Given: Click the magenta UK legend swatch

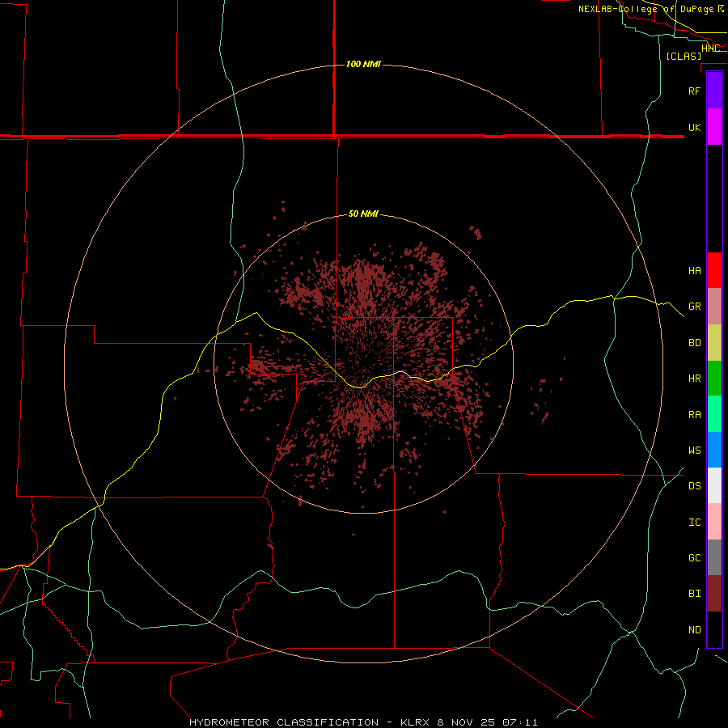Looking at the screenshot, I should [x=714, y=127].
